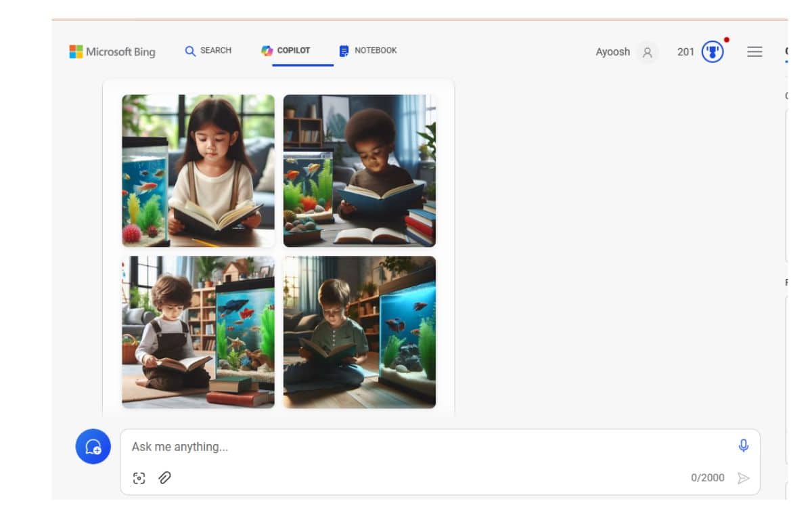Activate the microphone voice input
This screenshot has height=518, width=812.
pyautogui.click(x=743, y=446)
